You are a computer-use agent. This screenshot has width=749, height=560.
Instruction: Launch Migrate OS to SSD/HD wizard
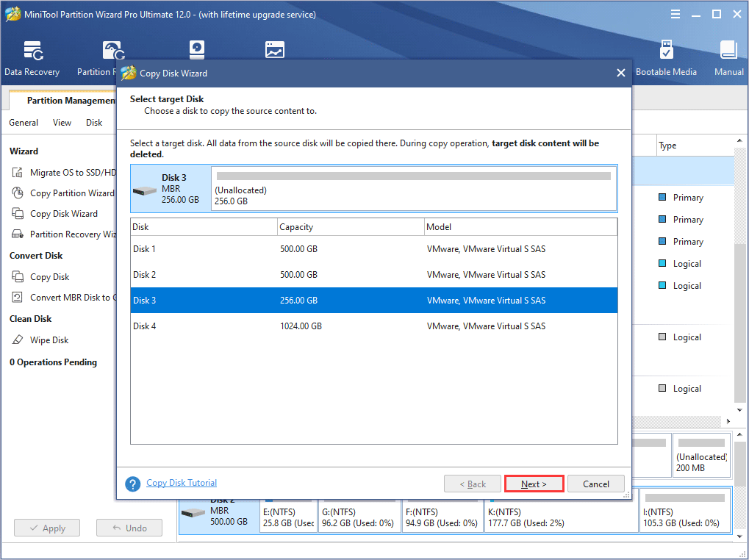point(63,173)
